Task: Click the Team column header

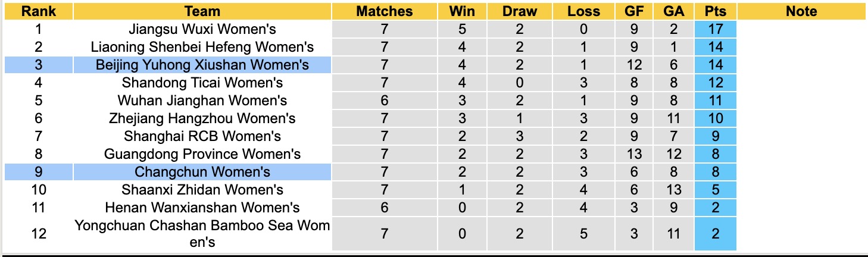Action: click(202, 11)
